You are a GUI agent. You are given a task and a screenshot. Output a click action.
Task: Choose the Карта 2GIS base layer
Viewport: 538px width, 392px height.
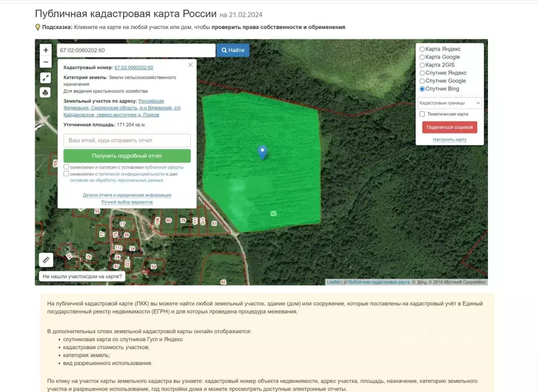tap(422, 65)
